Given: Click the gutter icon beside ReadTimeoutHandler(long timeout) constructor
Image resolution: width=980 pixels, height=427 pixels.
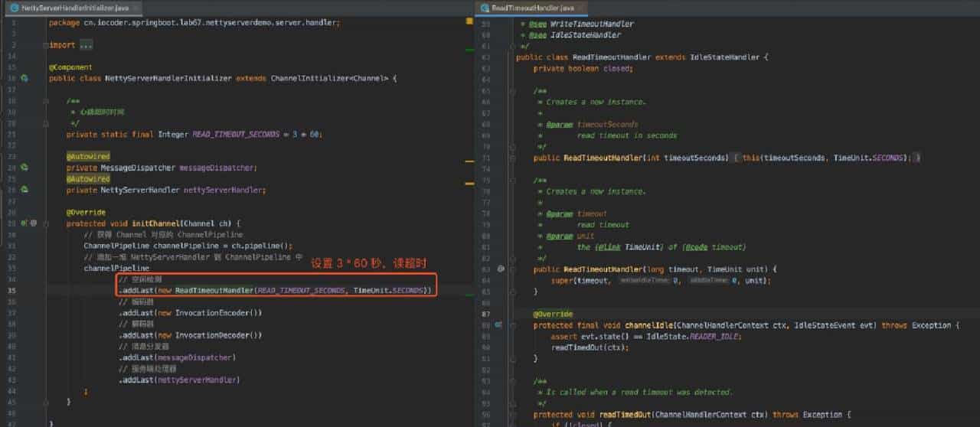Looking at the screenshot, I should pyautogui.click(x=498, y=269).
